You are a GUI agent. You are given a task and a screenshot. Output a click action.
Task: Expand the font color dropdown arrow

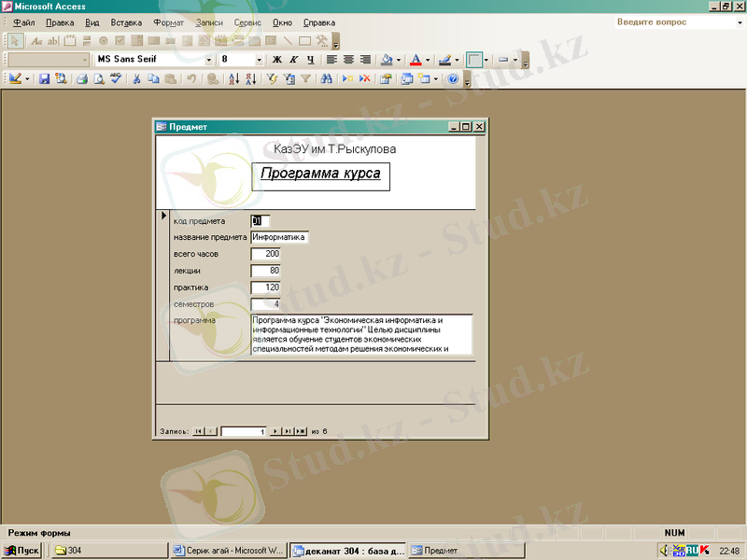click(429, 60)
